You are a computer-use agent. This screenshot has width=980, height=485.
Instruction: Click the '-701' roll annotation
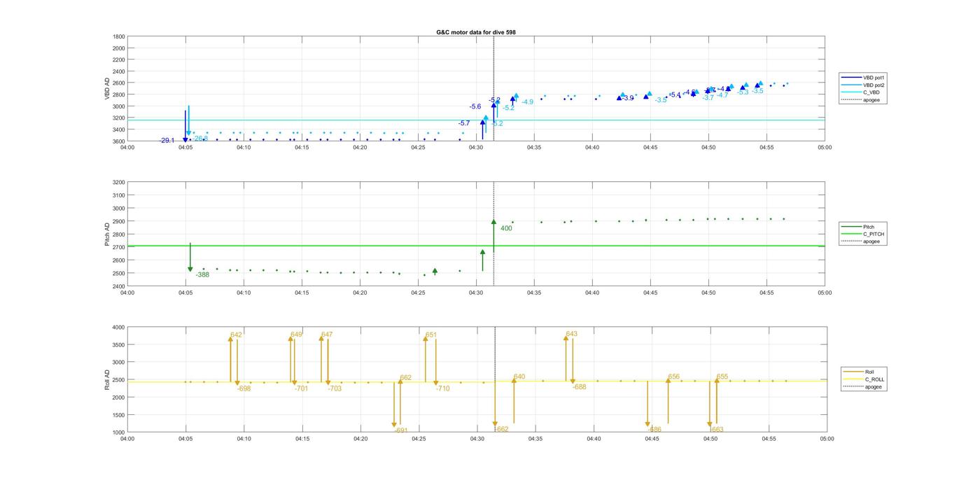coord(301,388)
